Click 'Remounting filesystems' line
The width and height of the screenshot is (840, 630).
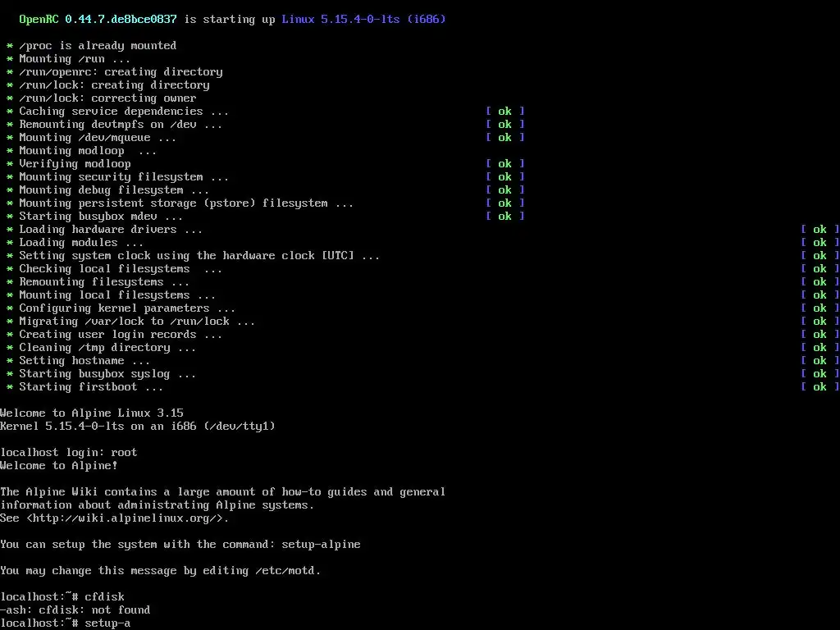click(104, 282)
